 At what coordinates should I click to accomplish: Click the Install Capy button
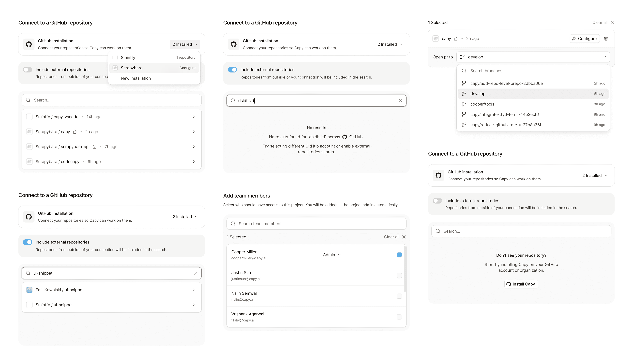point(521,284)
